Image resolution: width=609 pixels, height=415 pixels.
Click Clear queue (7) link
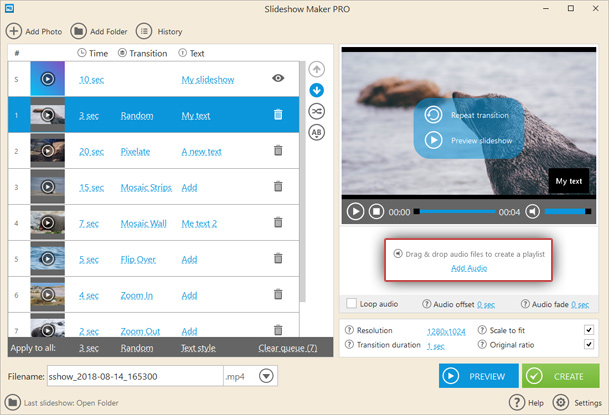(288, 348)
